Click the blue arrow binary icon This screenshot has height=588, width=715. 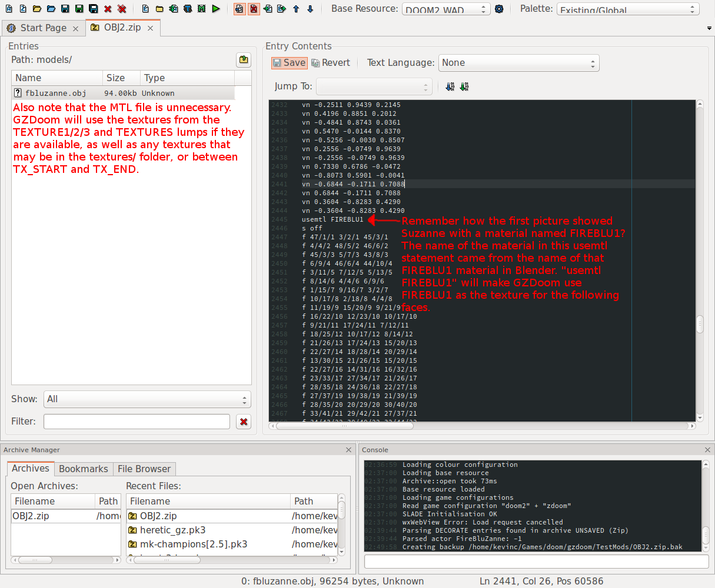pos(450,86)
